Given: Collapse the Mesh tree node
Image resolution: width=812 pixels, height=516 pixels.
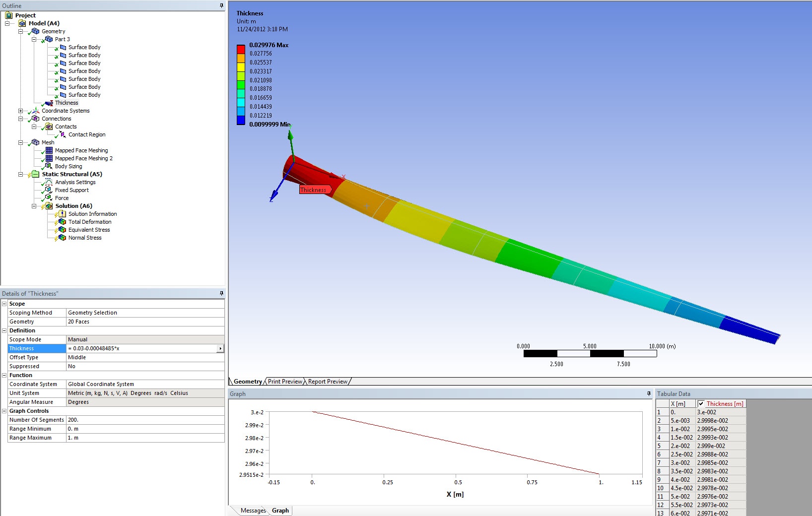Looking at the screenshot, I should [20, 142].
